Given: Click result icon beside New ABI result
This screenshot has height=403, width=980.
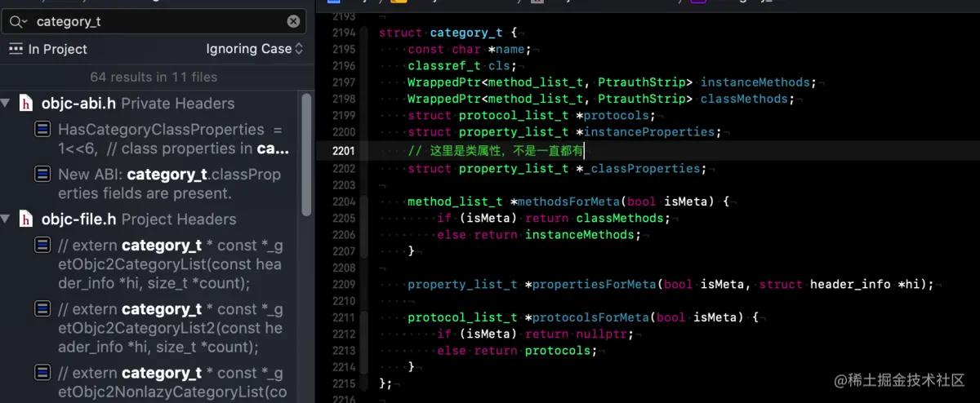Looking at the screenshot, I should [43, 175].
